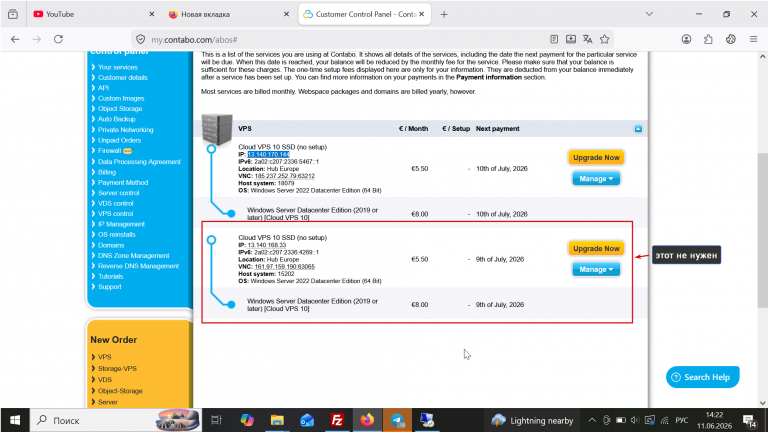Image resolution: width=768 pixels, height=432 pixels.
Task: Open Billing sidebar link
Action: (x=107, y=172)
